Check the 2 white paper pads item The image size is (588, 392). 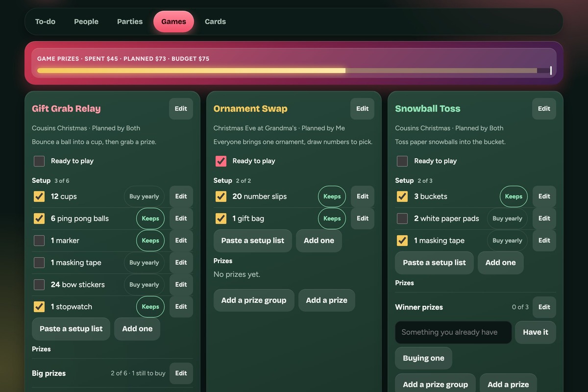point(402,219)
